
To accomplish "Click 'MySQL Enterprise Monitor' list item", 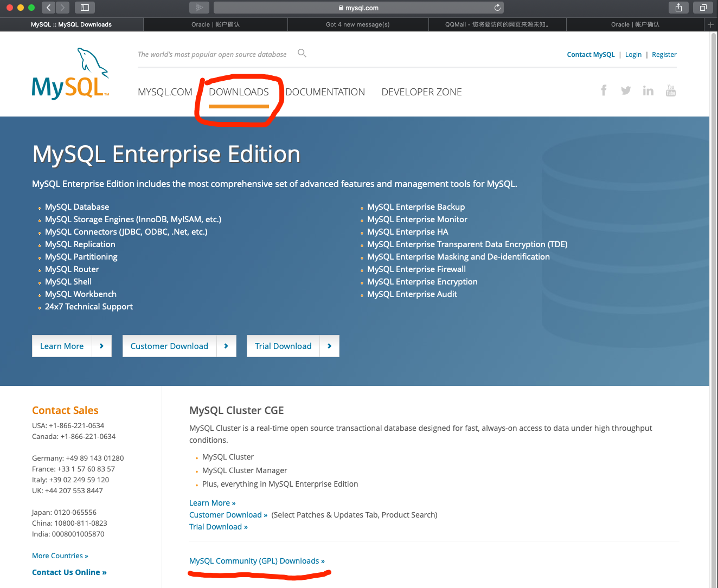I will click(417, 219).
